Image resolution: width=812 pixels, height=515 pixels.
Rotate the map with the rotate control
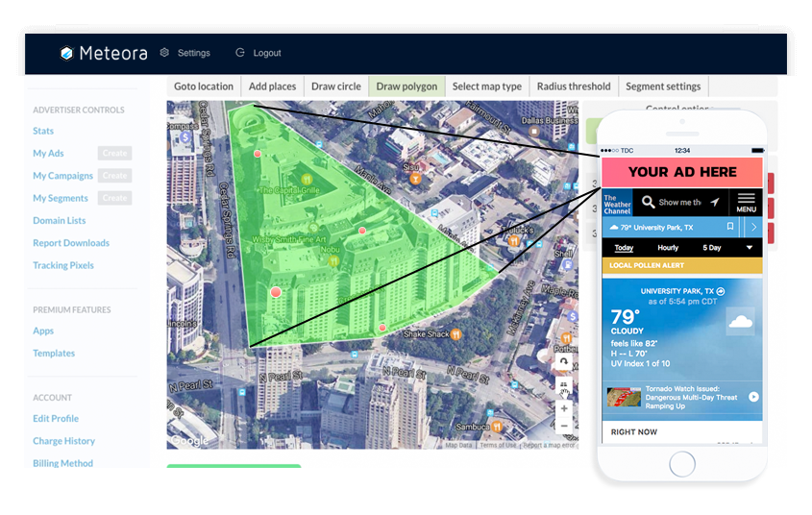point(564,361)
